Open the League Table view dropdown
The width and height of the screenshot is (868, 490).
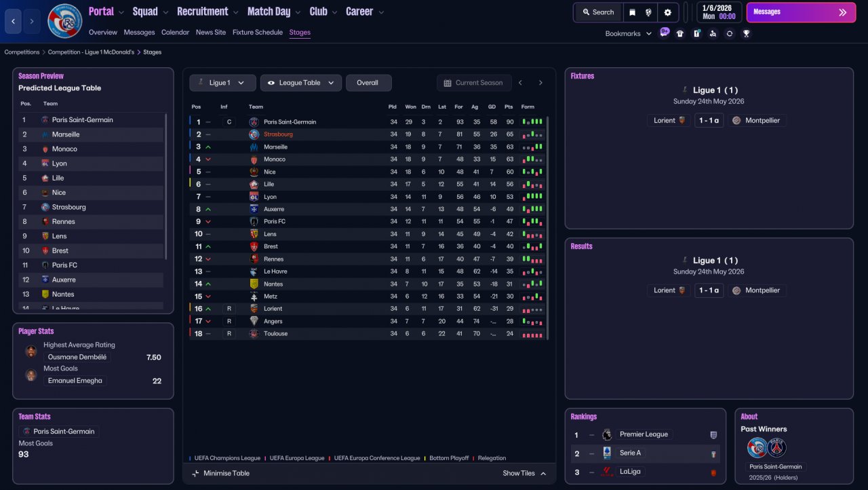(300, 83)
